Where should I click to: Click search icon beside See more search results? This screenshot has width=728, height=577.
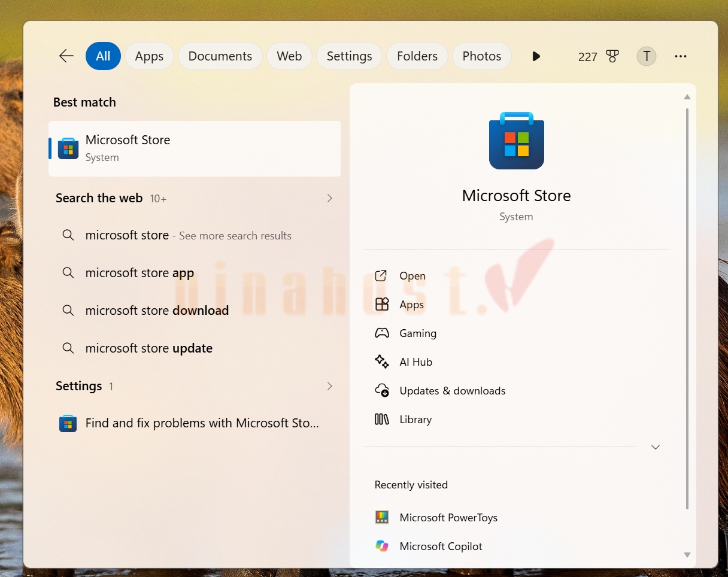[68, 235]
